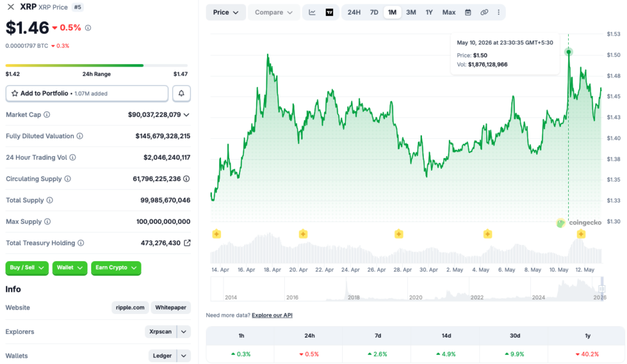The height and width of the screenshot is (364, 627).
Task: Show Total Supply info icon
Action: tap(50, 200)
